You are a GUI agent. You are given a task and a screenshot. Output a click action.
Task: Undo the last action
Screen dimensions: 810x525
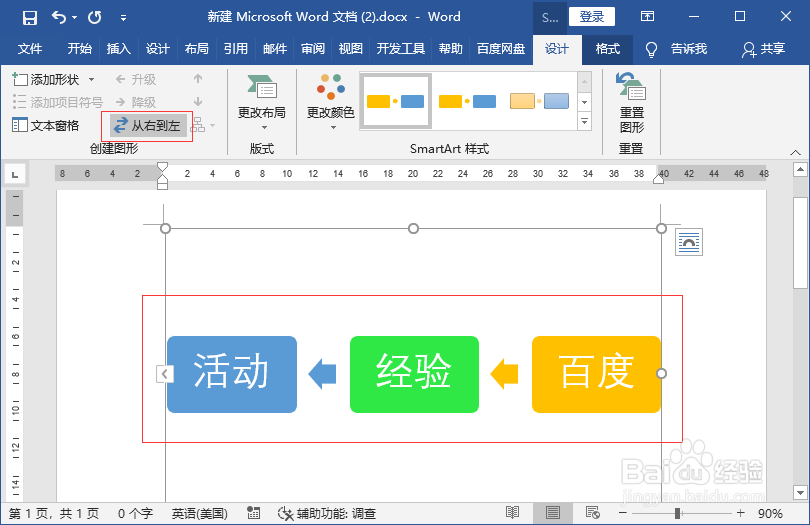(58, 18)
